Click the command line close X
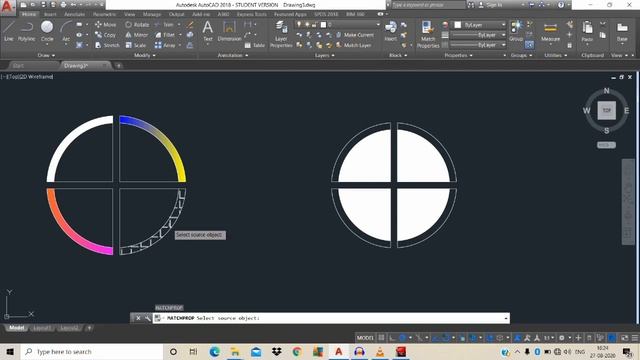The height and width of the screenshot is (360, 640). (138, 318)
